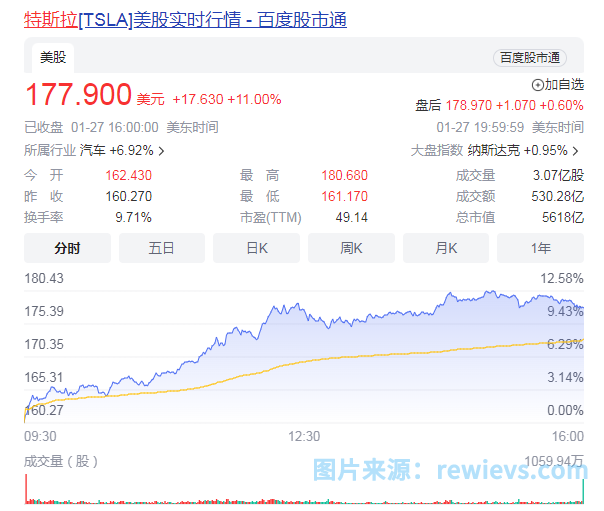Click the 换手率 value 9.71%
Image resolution: width=604 pixels, height=511 pixels.
[x=133, y=217]
